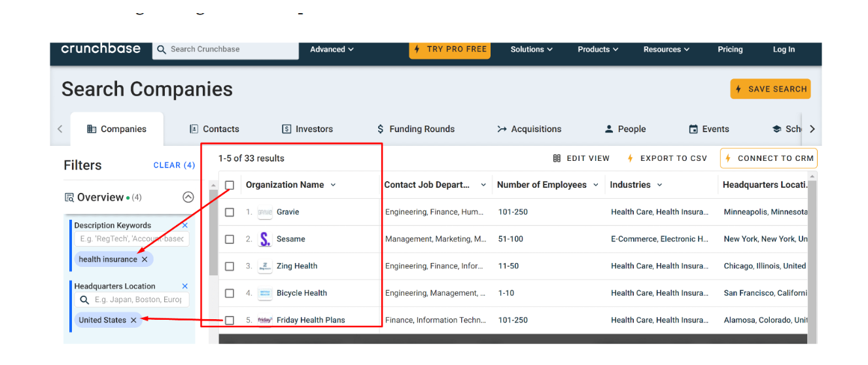
Task: Select the Gravie row checkbox
Action: (230, 213)
